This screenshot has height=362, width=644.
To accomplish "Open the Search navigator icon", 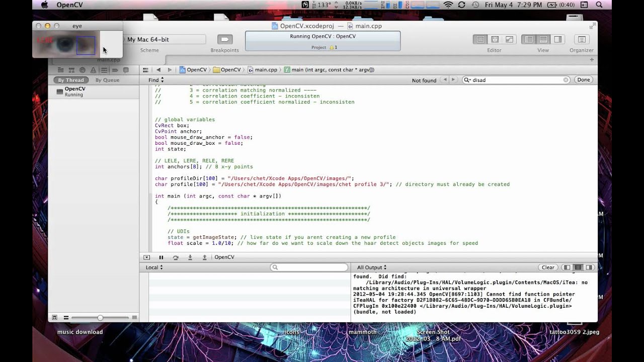I will pyautogui.click(x=82, y=70).
